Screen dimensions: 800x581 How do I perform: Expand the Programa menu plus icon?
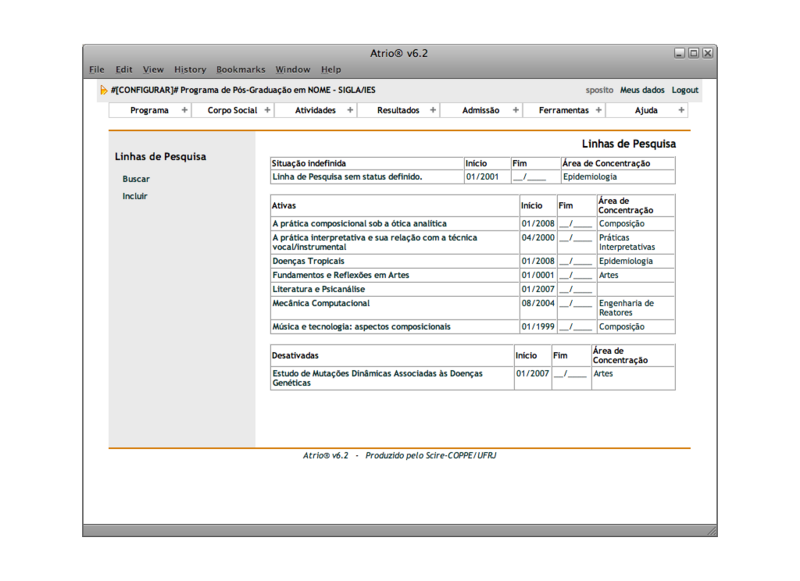coord(185,111)
